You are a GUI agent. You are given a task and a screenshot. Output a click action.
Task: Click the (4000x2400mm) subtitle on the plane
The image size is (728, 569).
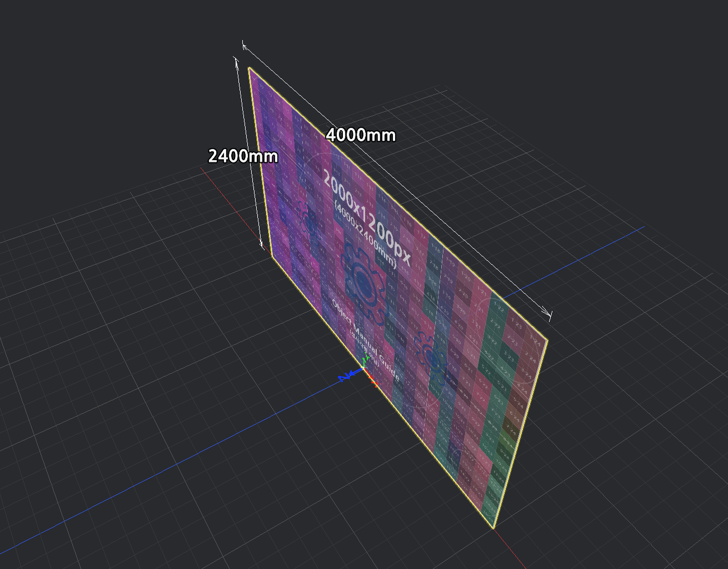[365, 236]
